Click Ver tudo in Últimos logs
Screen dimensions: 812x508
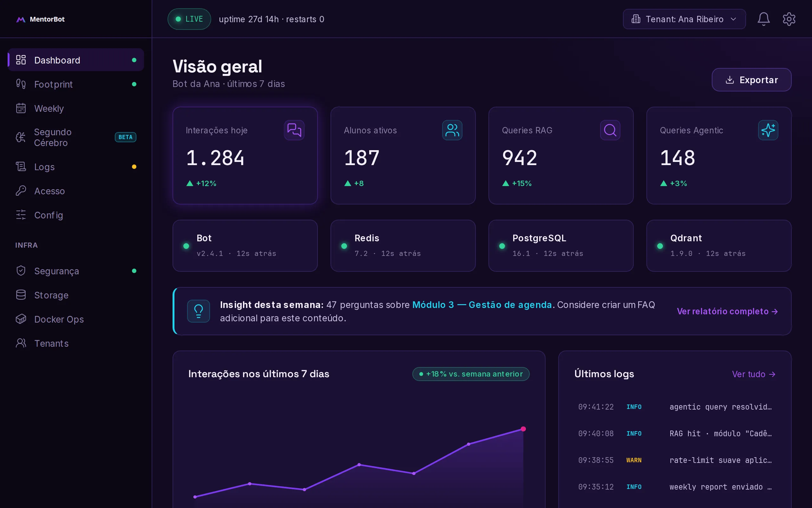[754, 374]
